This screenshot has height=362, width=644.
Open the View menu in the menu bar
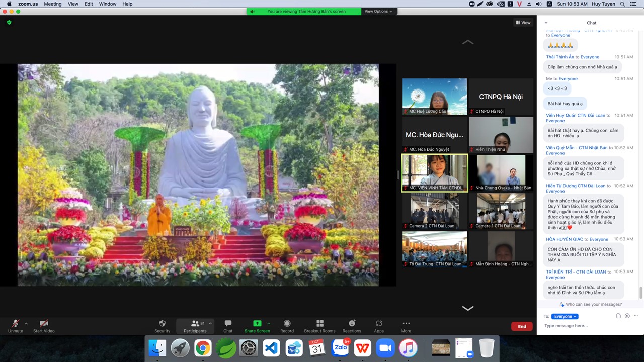[73, 4]
